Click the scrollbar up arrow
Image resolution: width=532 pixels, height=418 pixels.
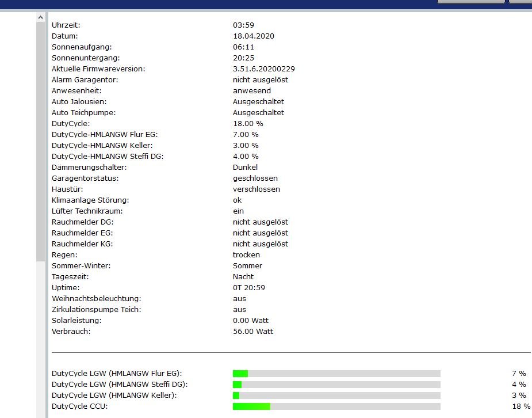coord(40,18)
